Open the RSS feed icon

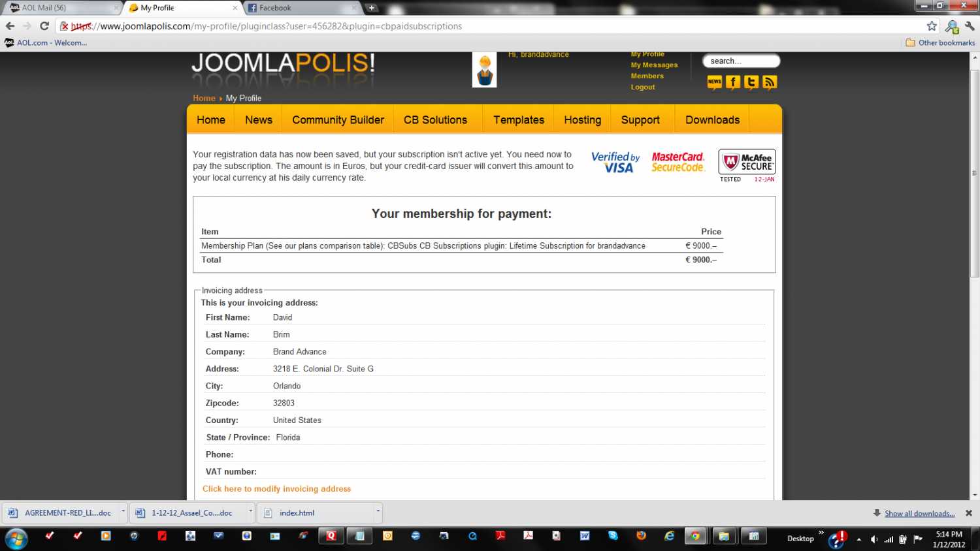click(x=770, y=82)
